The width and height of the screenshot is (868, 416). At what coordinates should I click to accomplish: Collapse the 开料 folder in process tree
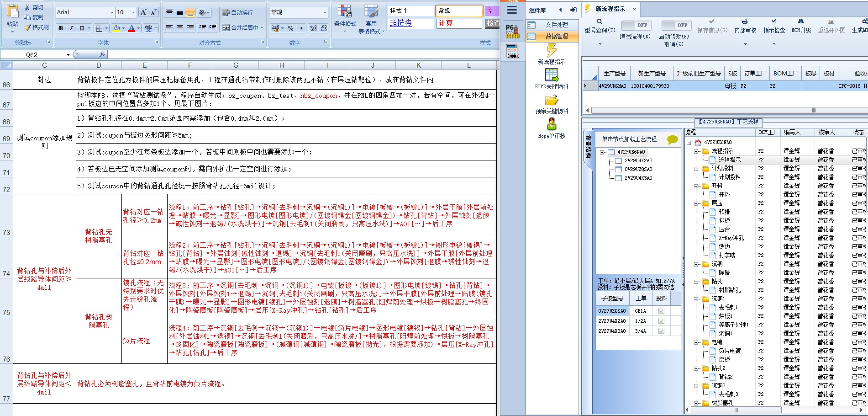[697, 186]
